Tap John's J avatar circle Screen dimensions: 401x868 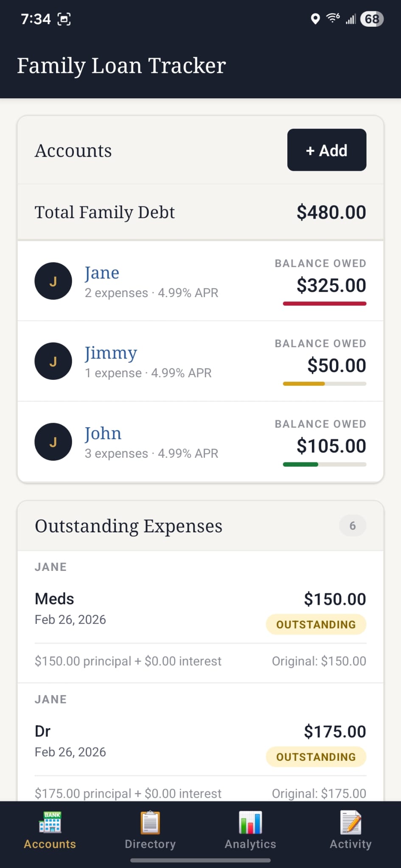pyautogui.click(x=53, y=442)
